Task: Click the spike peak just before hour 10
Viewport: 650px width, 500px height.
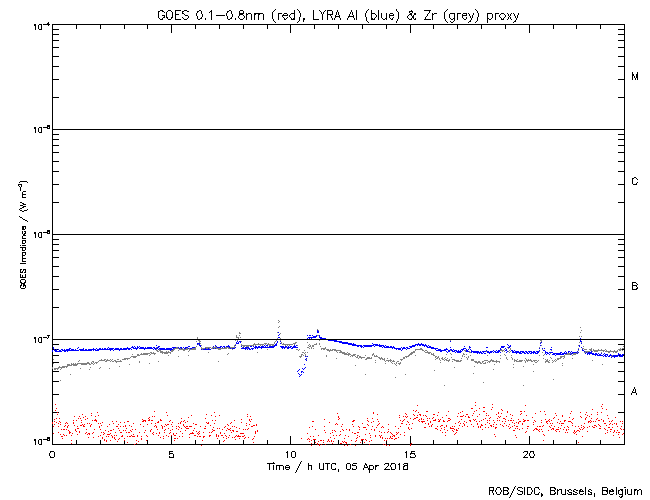Action: (x=278, y=322)
